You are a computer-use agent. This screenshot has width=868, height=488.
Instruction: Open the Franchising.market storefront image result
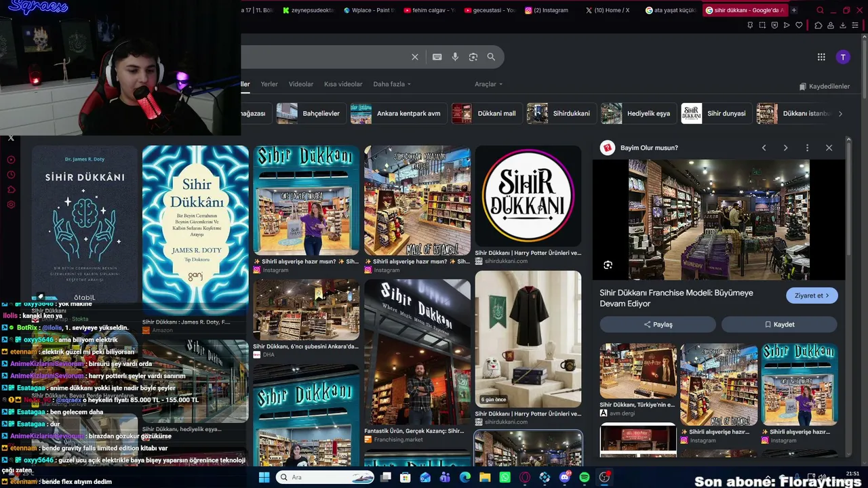(x=417, y=352)
